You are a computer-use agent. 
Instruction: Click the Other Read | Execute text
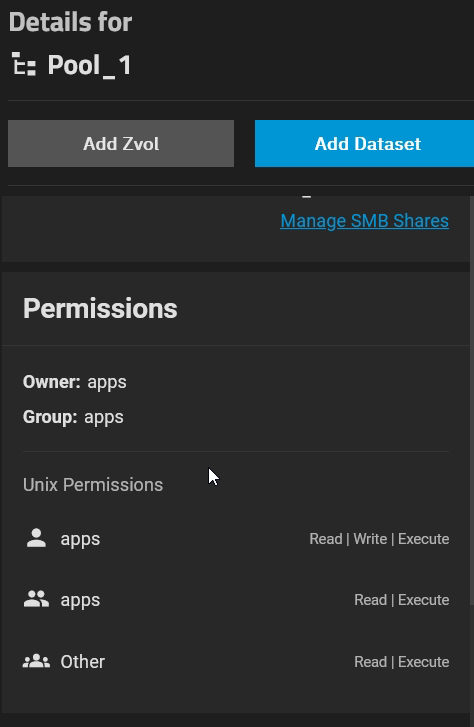point(402,662)
